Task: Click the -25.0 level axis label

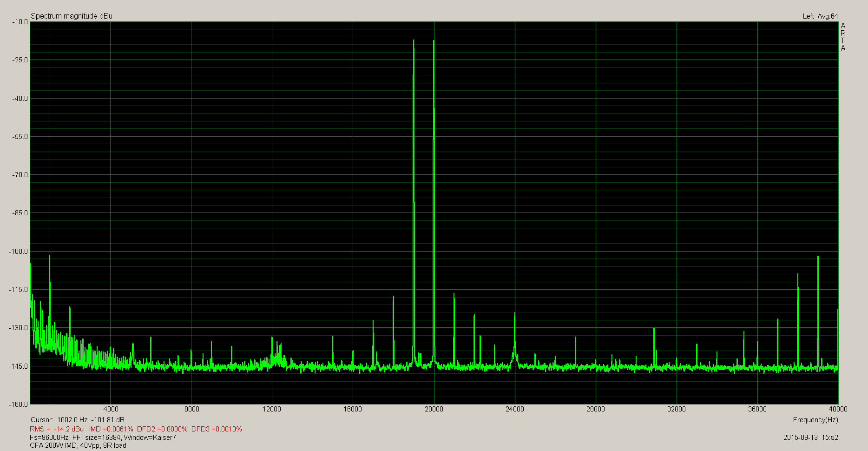Action: 20,60
